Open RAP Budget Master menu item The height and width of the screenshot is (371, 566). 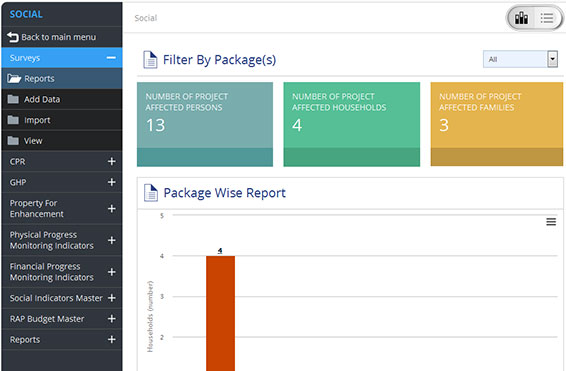[x=62, y=319]
